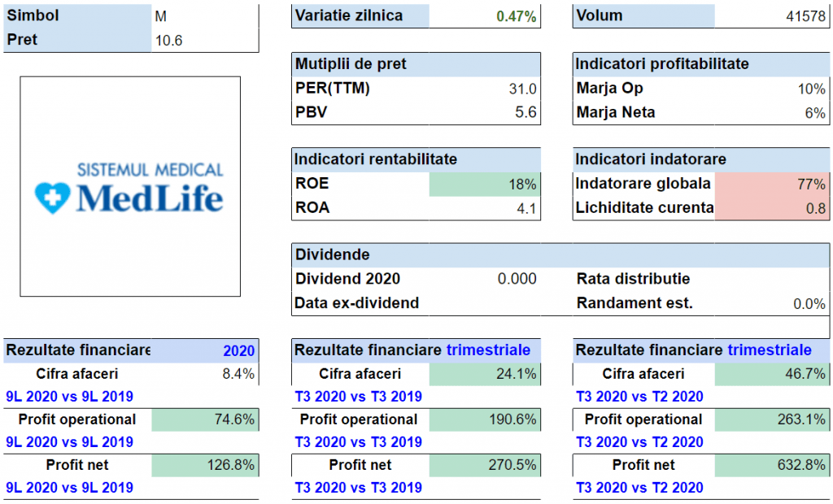The image size is (833, 504).
Task: Select the Simbol value M cell
Action: pyautogui.click(x=205, y=15)
